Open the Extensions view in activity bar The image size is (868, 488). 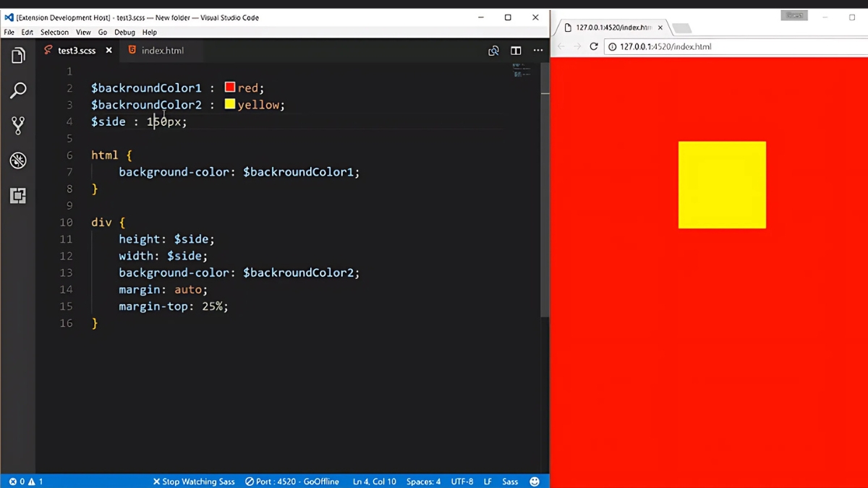click(18, 195)
